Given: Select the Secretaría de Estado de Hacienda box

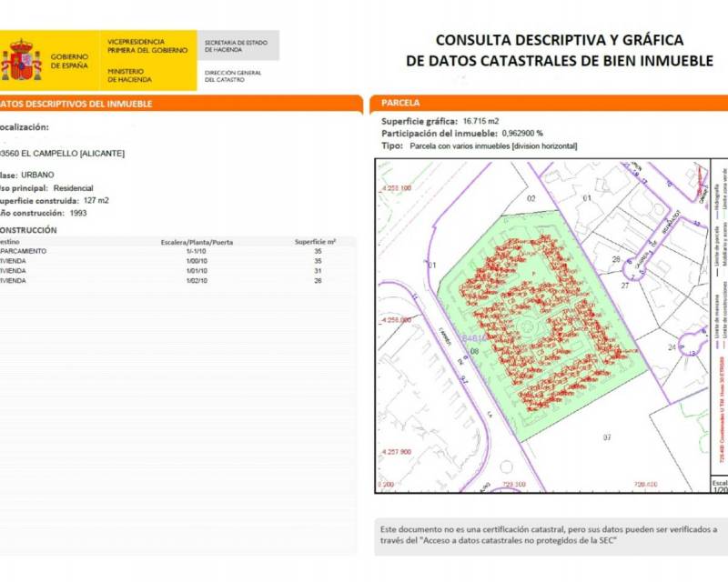Looking at the screenshot, I should click(x=237, y=45).
